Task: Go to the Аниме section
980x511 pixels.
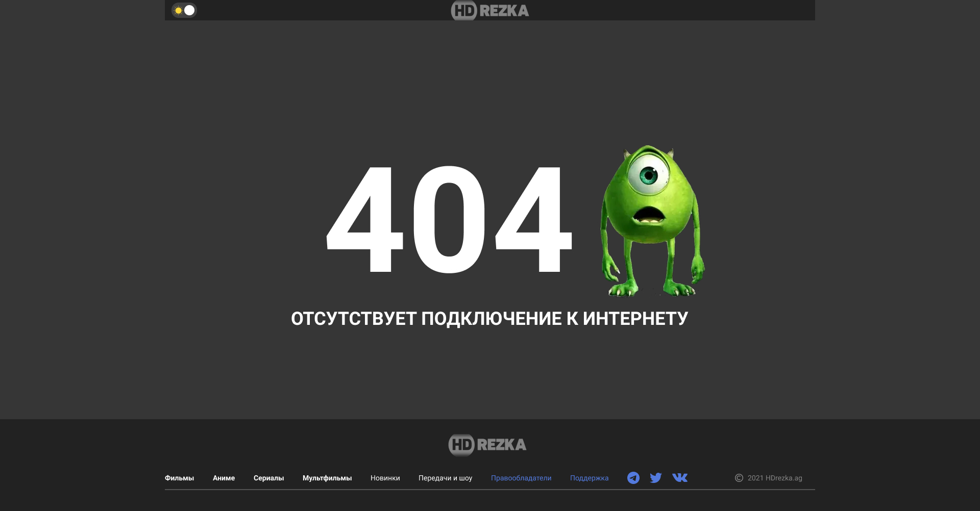Action: (224, 478)
